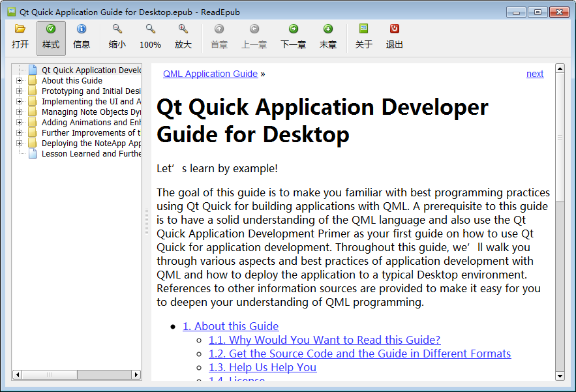Expand the Deploying the NoteApp node
The image size is (576, 392).
[19, 143]
